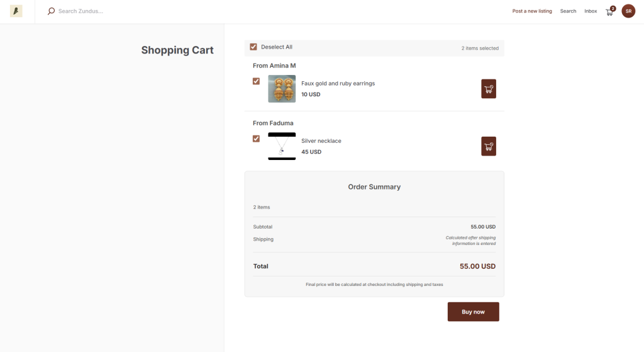View the silver necklace thumbnail
The height and width of the screenshot is (352, 644).
(x=282, y=146)
